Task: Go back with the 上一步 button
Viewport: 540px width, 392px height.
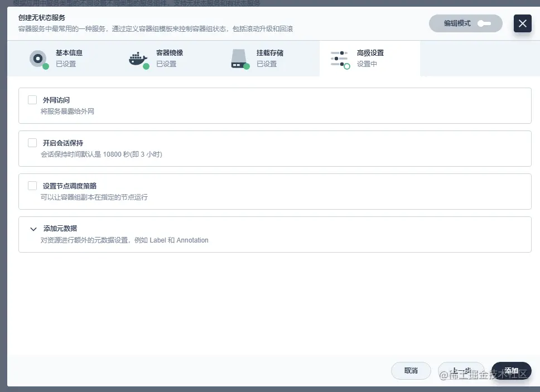Action: [461, 371]
